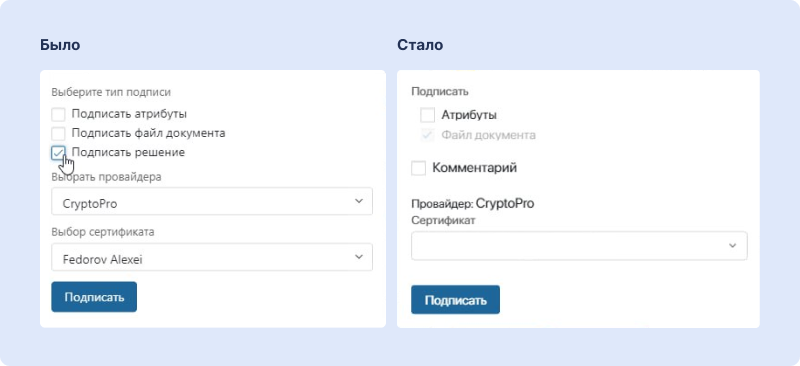Click the 'Сертификат' label in Стало panel
Viewport: 800px width, 366px height.
(443, 221)
